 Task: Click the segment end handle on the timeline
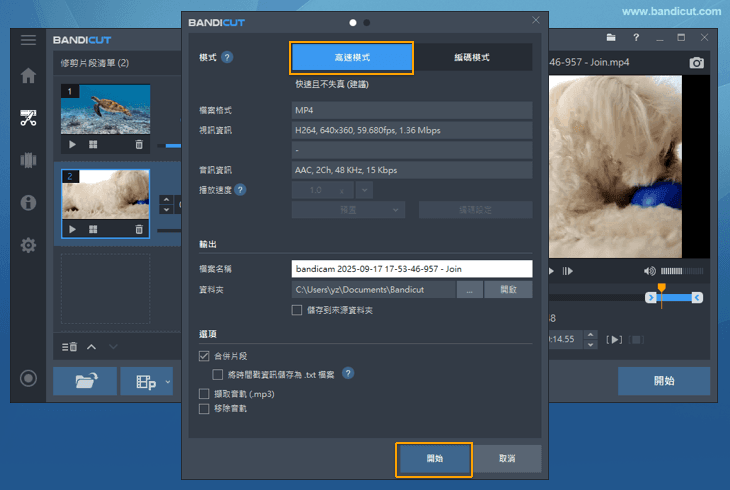tap(697, 298)
